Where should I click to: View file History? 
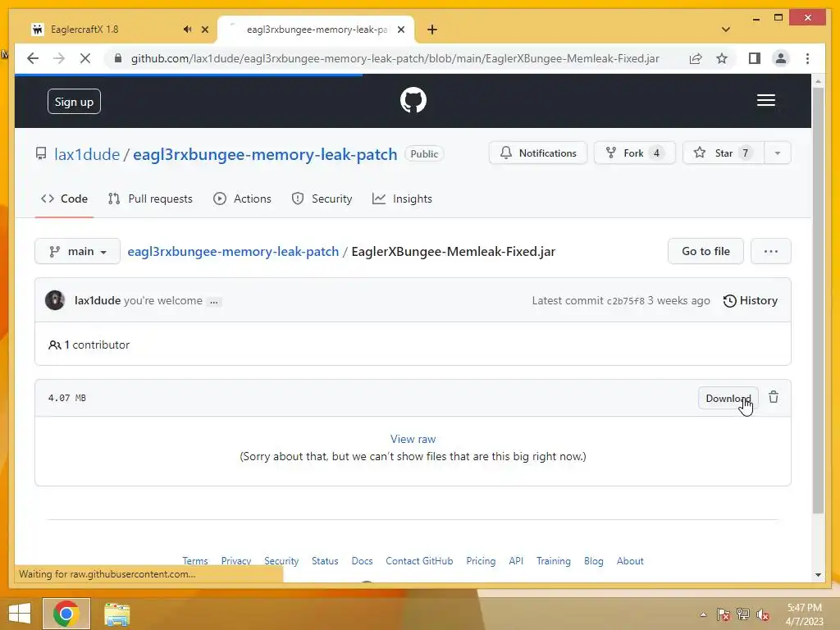click(750, 300)
